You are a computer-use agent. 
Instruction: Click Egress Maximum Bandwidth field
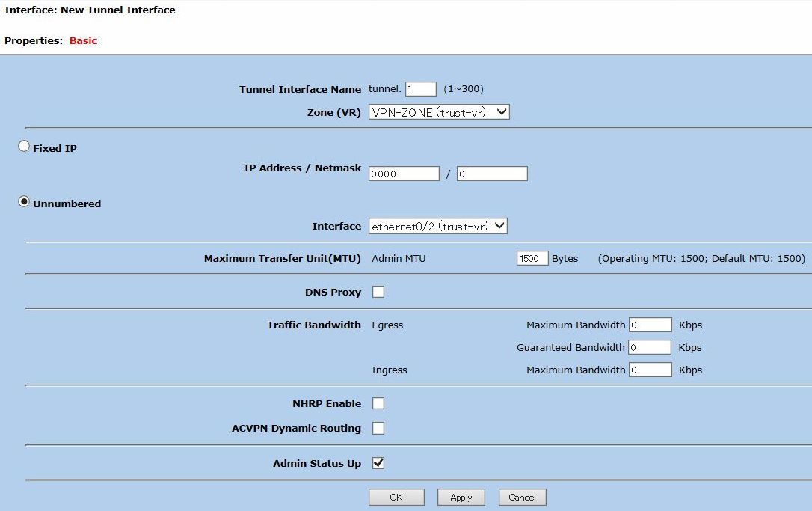tap(650, 325)
